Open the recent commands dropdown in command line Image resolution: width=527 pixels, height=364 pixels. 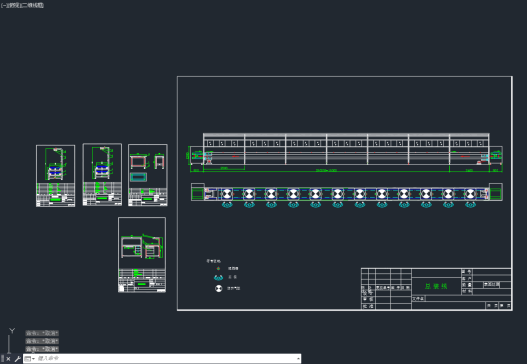click(x=30, y=359)
